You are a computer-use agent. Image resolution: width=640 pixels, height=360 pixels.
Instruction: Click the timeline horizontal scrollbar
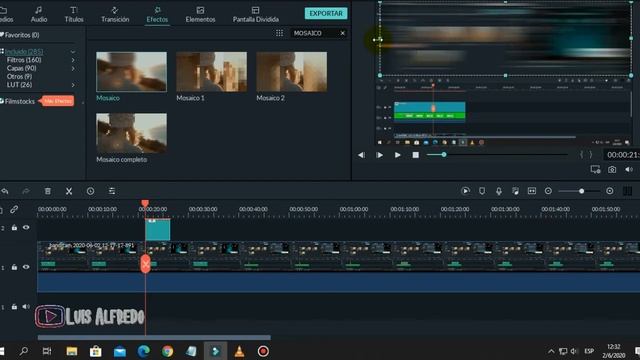pos(154,338)
